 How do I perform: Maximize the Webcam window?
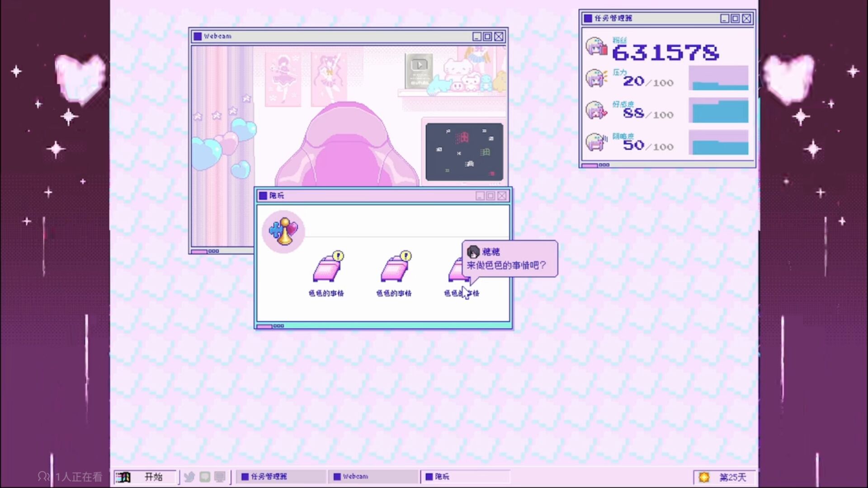[487, 37]
